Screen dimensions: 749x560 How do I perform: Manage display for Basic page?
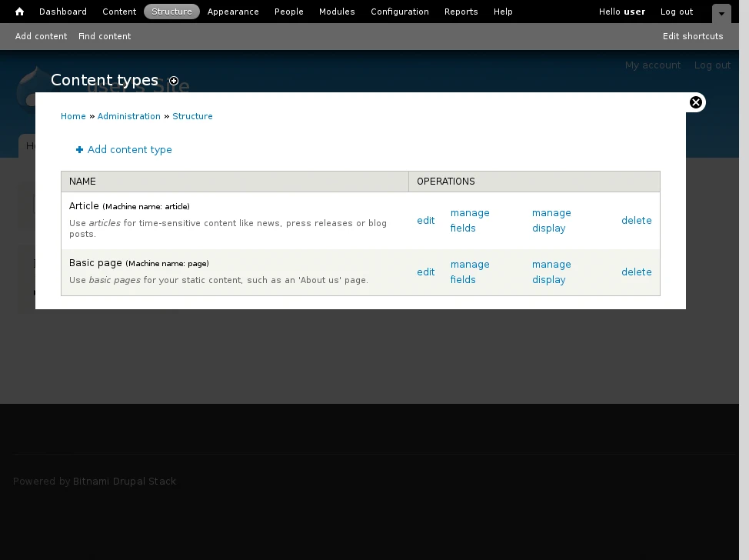pos(551,272)
